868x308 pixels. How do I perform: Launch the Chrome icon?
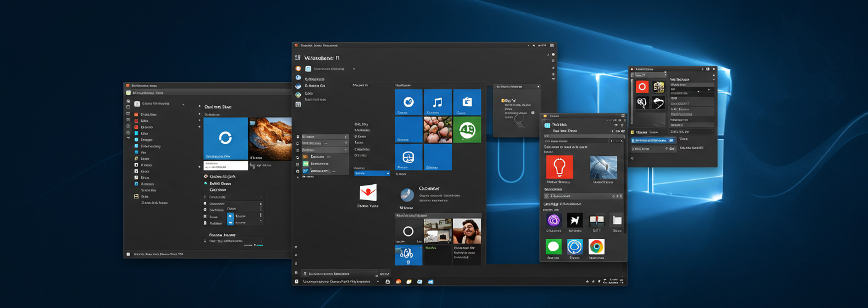596,247
